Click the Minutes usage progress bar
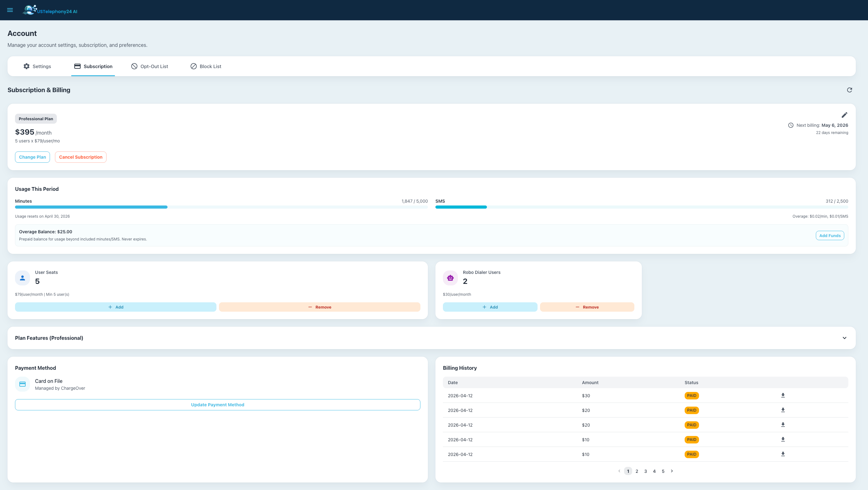Screen dimensions: 868x490 pos(221,207)
